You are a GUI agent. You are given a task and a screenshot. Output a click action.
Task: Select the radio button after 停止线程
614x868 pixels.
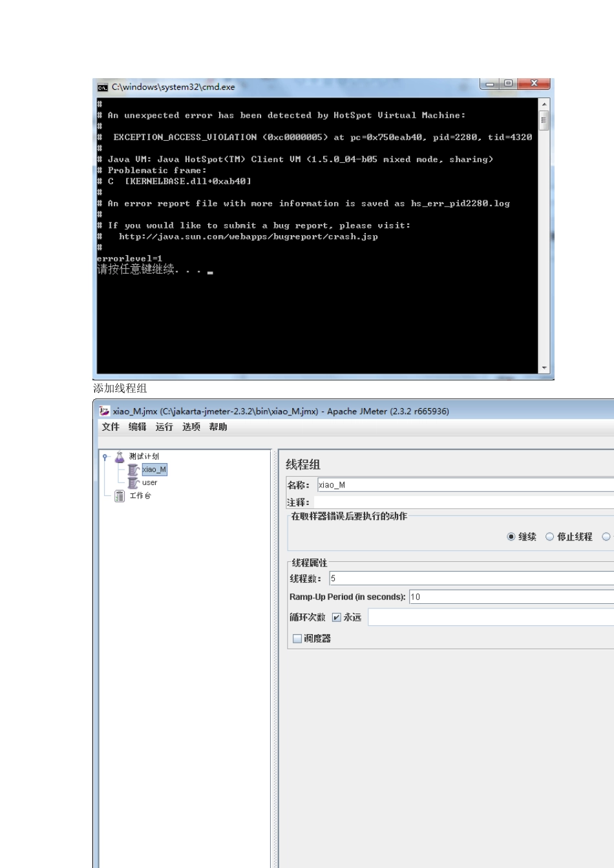606,537
